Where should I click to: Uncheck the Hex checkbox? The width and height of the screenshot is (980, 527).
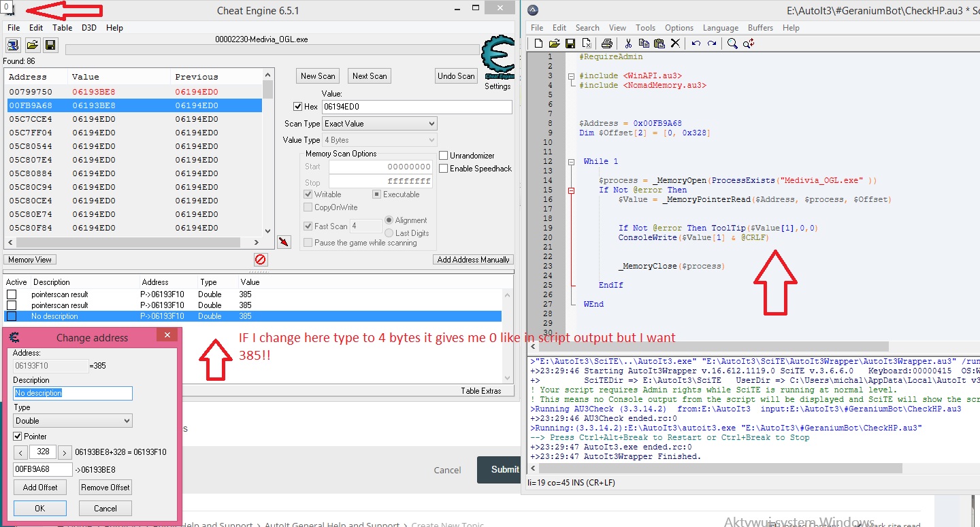297,107
